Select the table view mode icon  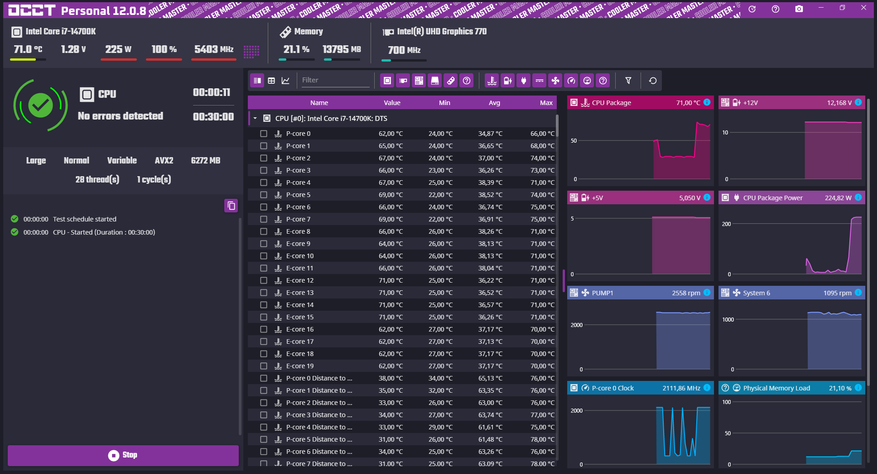[271, 80]
